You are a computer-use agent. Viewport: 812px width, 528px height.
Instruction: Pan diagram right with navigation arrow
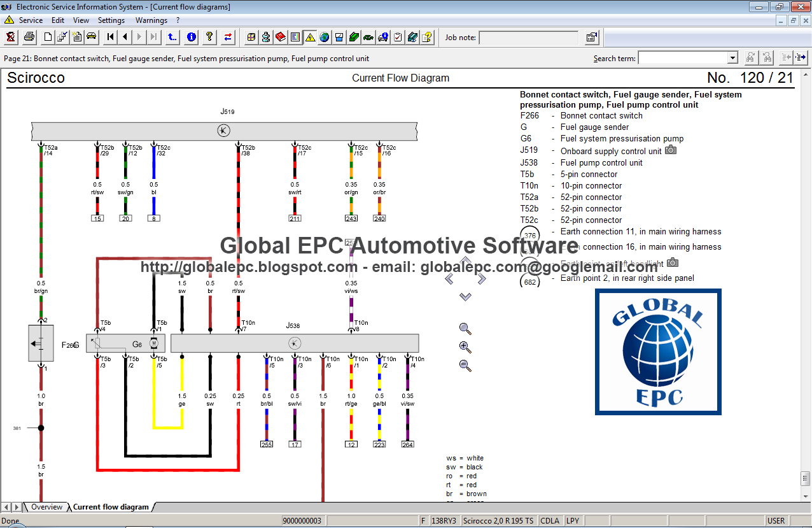tap(481, 278)
